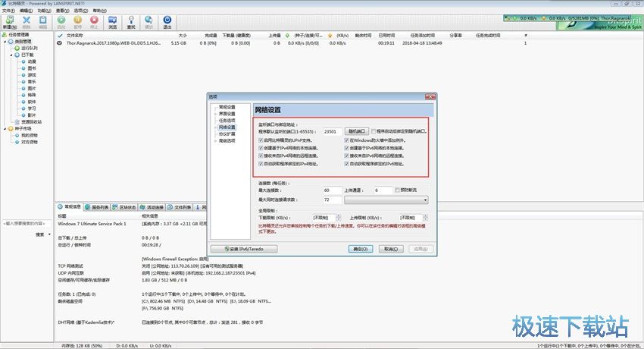Image resolution: width=644 pixels, height=349 pixels.
Task: Select 图书 category in the tree
Action: click(x=32, y=68)
